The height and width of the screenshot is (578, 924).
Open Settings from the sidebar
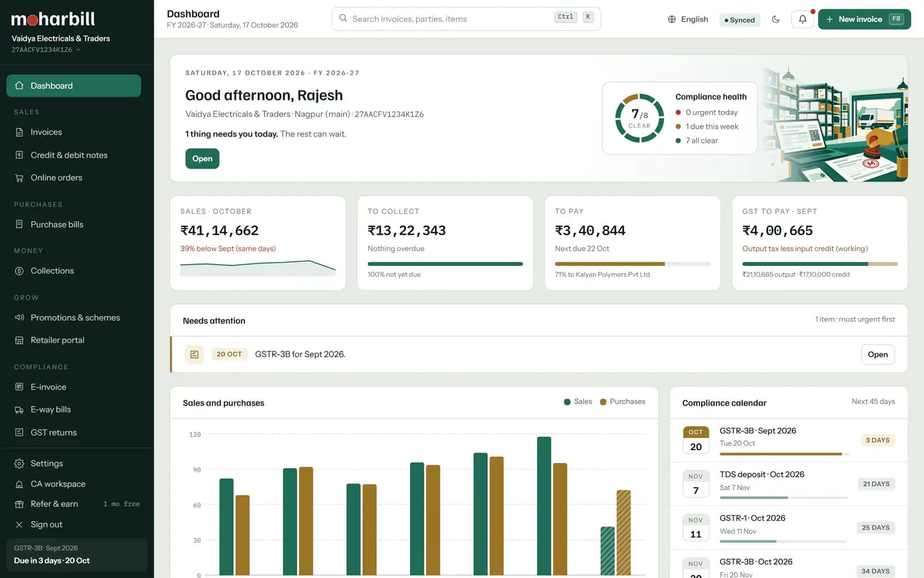click(73, 464)
